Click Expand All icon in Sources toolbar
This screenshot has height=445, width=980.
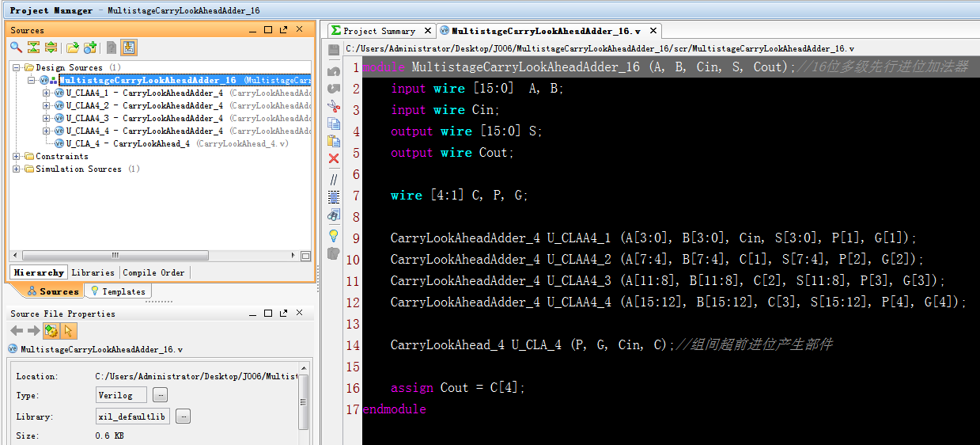click(x=51, y=48)
